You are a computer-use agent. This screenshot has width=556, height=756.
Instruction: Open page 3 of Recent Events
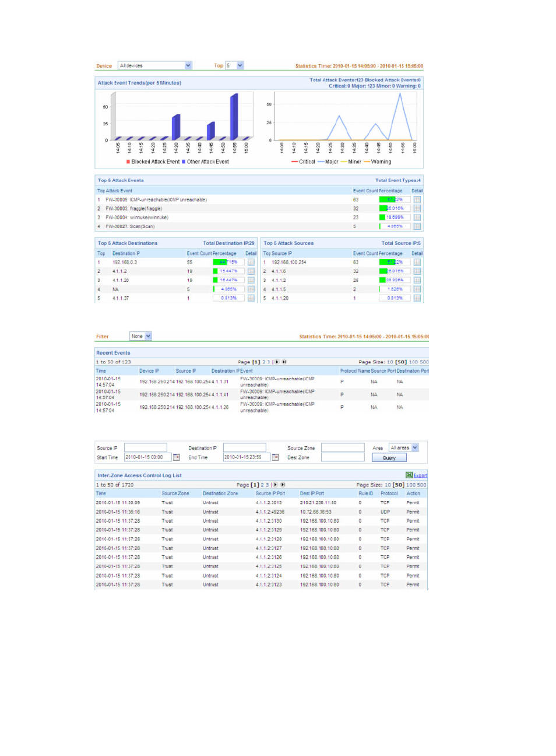pos(269,362)
